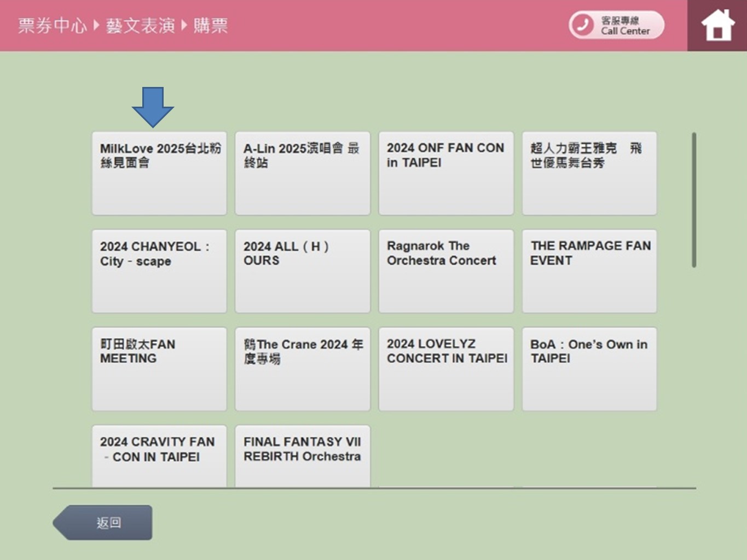Select 超人力霸王雅克 飛世優馬舞台秀 event

pyautogui.click(x=589, y=173)
